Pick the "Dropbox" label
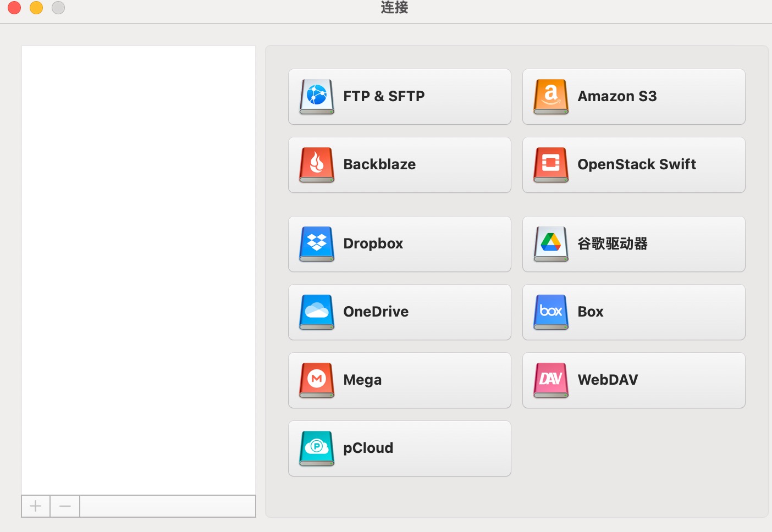The image size is (772, 532). (373, 243)
